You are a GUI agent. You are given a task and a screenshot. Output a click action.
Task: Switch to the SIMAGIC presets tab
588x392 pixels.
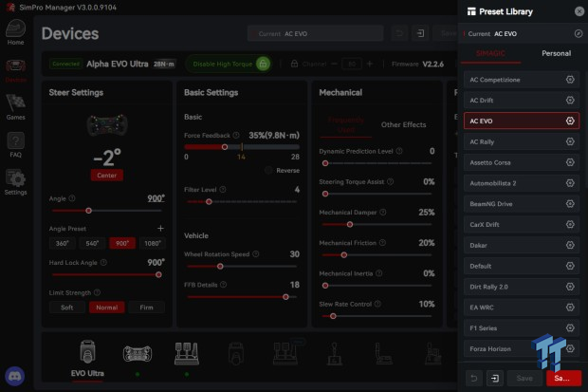[x=490, y=53]
